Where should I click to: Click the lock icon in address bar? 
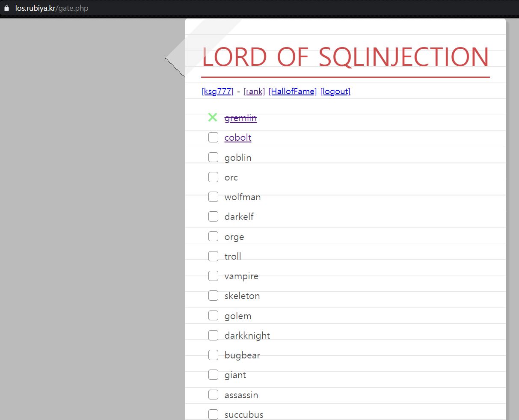(x=6, y=8)
